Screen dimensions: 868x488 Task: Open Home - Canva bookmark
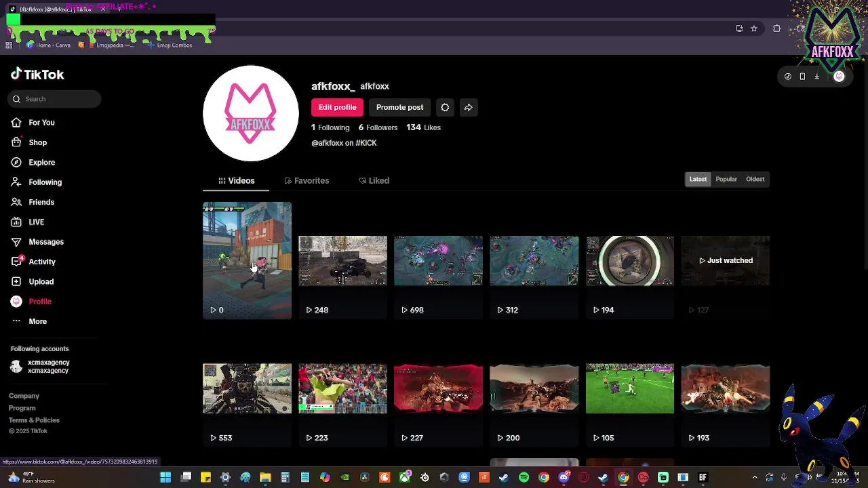pos(48,45)
